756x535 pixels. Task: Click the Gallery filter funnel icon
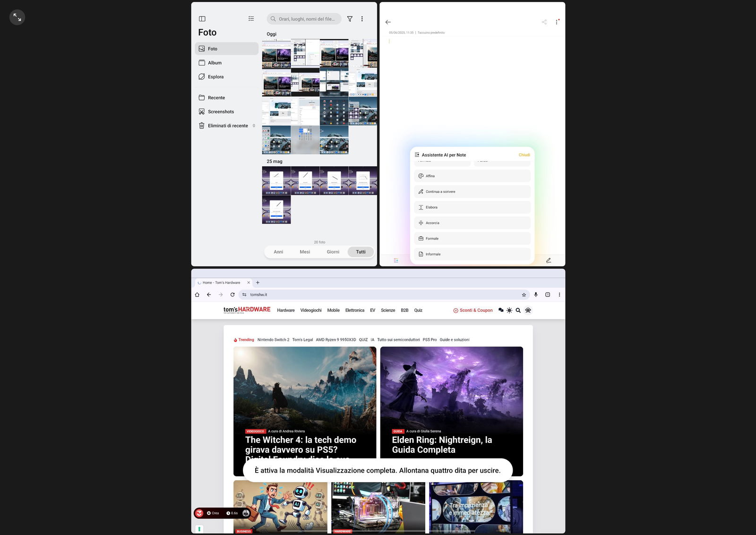point(350,19)
